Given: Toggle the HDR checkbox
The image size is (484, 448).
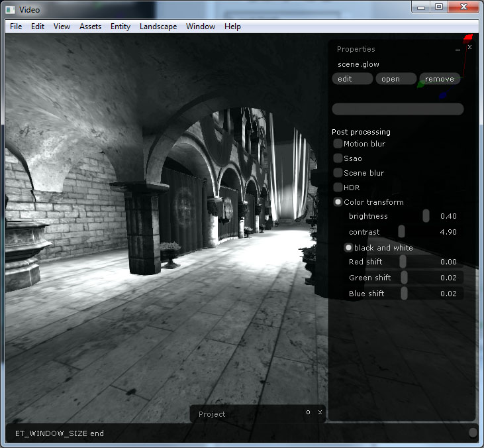Looking at the screenshot, I should coord(338,188).
